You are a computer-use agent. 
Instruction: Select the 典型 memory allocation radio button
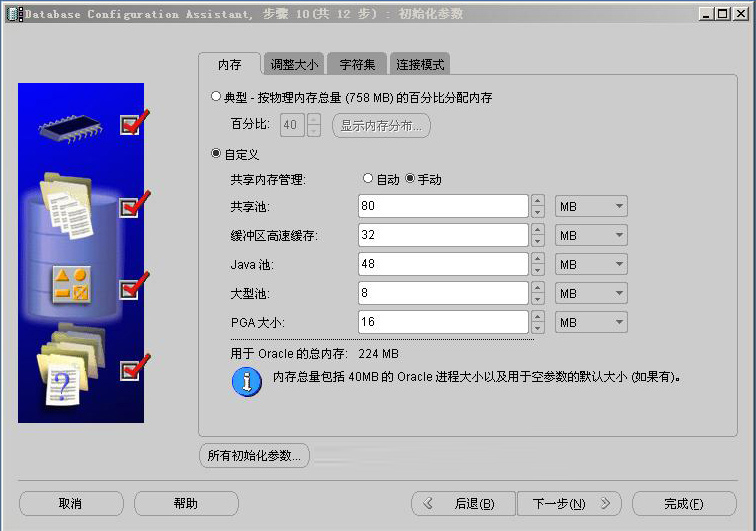coord(216,97)
